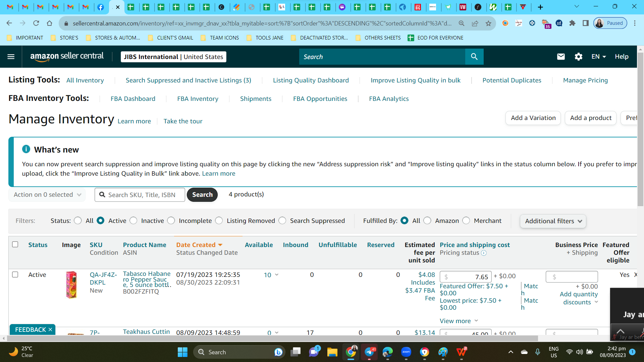
Task: Expand Add quantity discounts chevron
Action: pos(596,302)
